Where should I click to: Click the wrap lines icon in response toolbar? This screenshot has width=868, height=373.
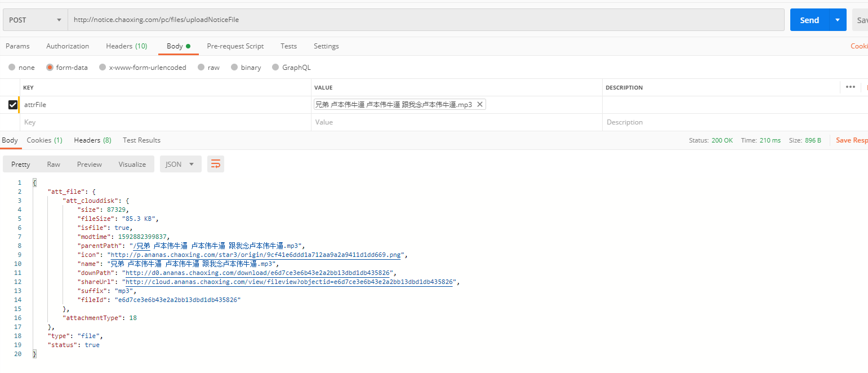pyautogui.click(x=215, y=164)
